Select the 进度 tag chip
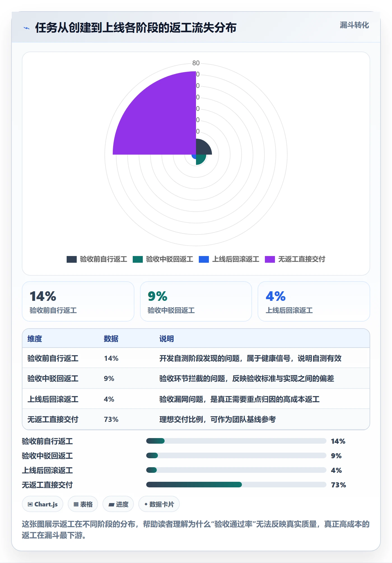392x563 pixels. pyautogui.click(x=118, y=504)
